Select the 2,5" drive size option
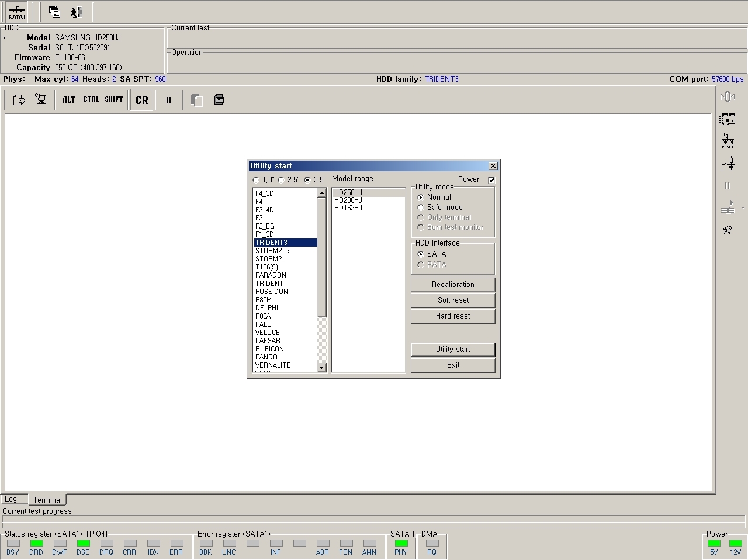 pos(281,180)
